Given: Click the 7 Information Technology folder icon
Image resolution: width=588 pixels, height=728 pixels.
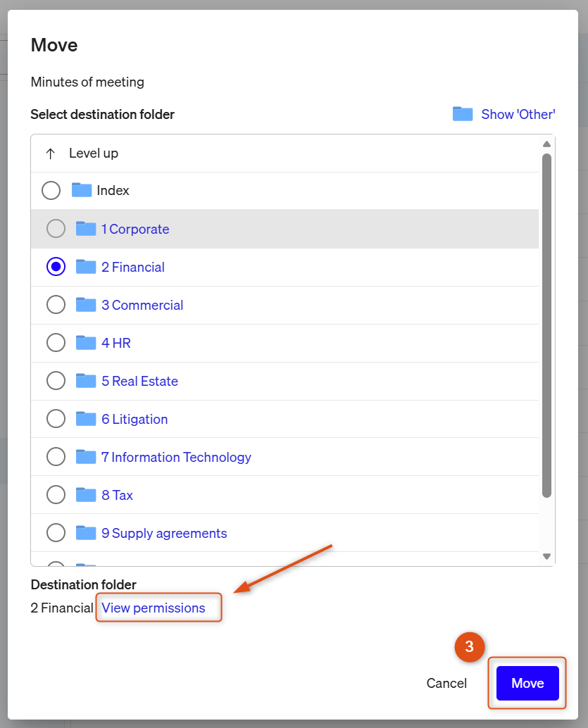Looking at the screenshot, I should [x=86, y=457].
